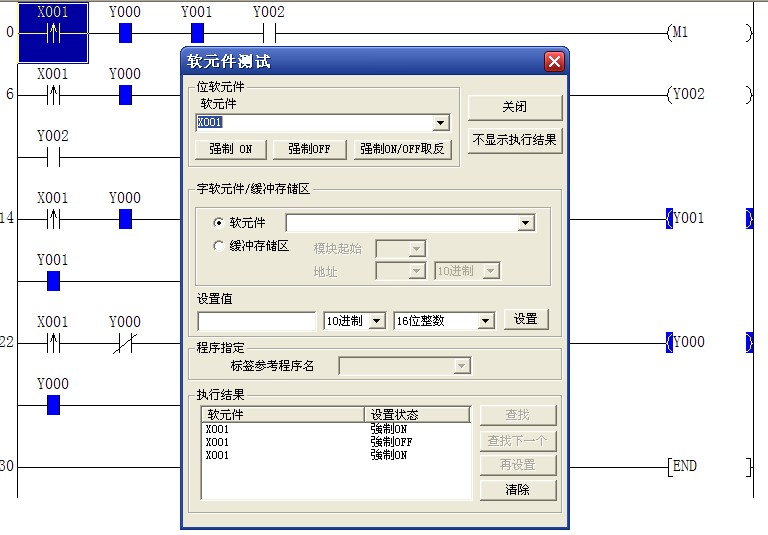768x535 pixels.
Task: Select the END instruction at step 30
Action: [684, 466]
